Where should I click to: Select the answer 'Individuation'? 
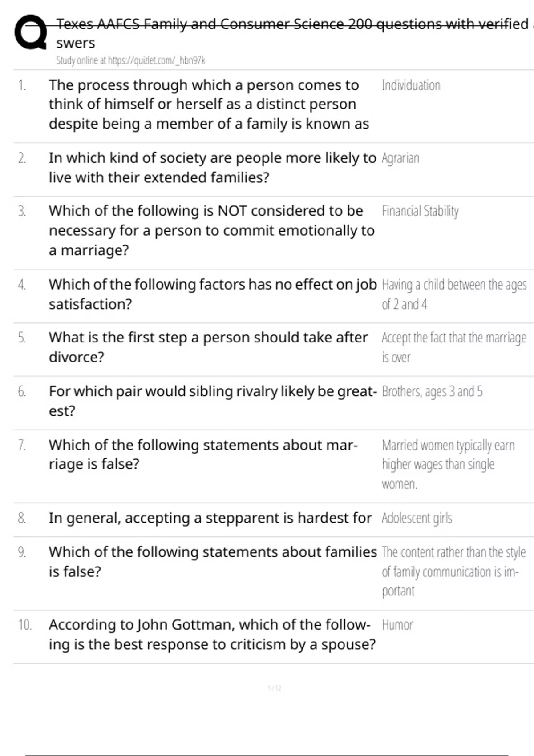pos(411,85)
